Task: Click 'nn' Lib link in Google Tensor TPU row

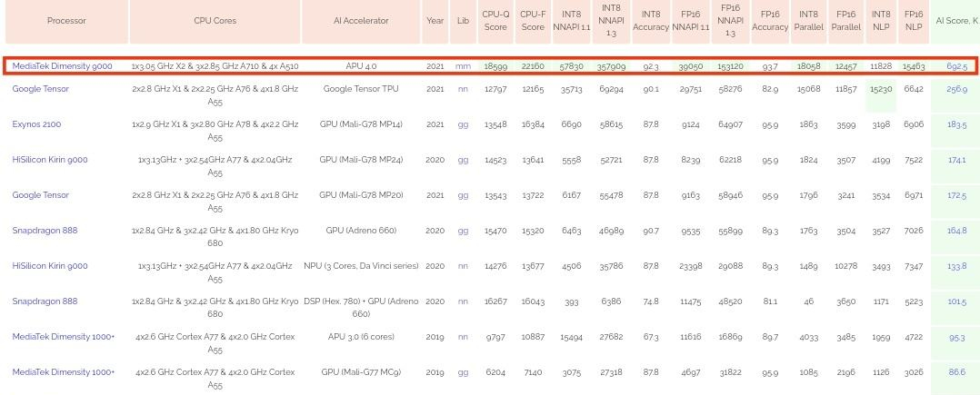Action: tap(463, 89)
